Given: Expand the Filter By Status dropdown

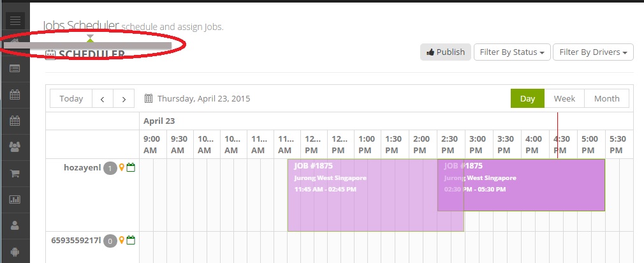Looking at the screenshot, I should 511,52.
